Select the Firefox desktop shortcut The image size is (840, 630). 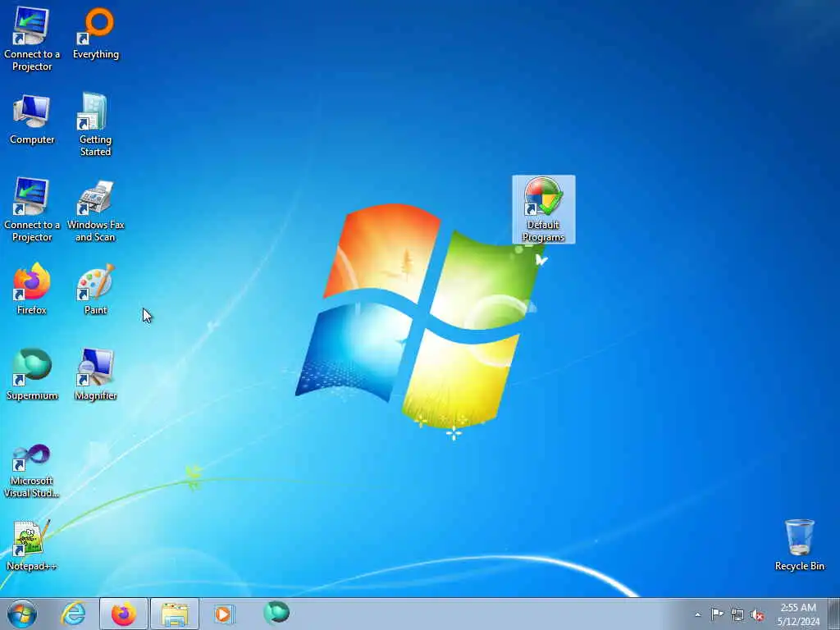point(32,290)
